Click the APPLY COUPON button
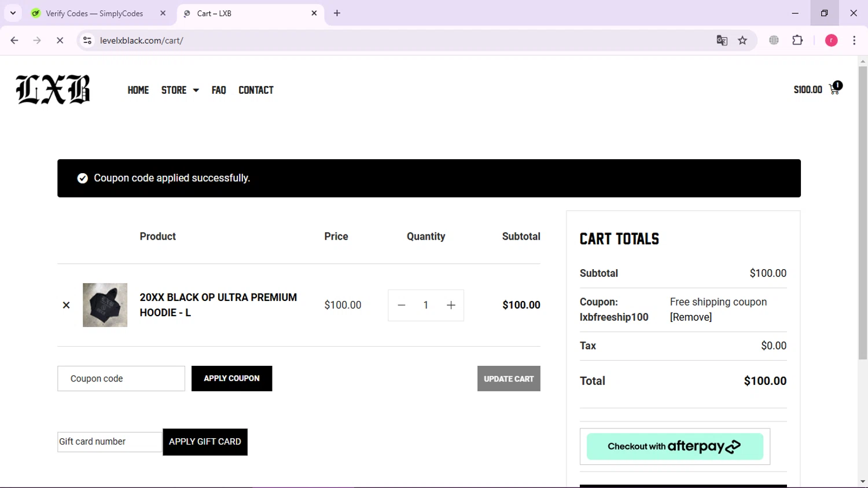 tap(231, 379)
